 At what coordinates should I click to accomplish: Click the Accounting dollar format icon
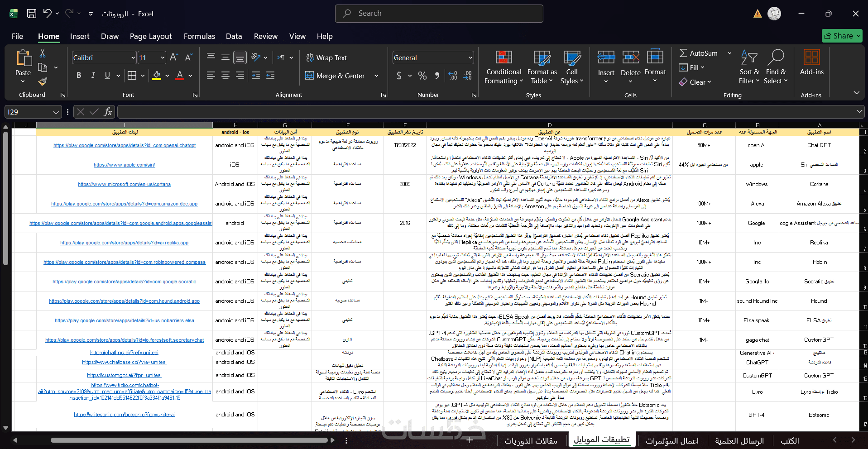click(x=399, y=76)
